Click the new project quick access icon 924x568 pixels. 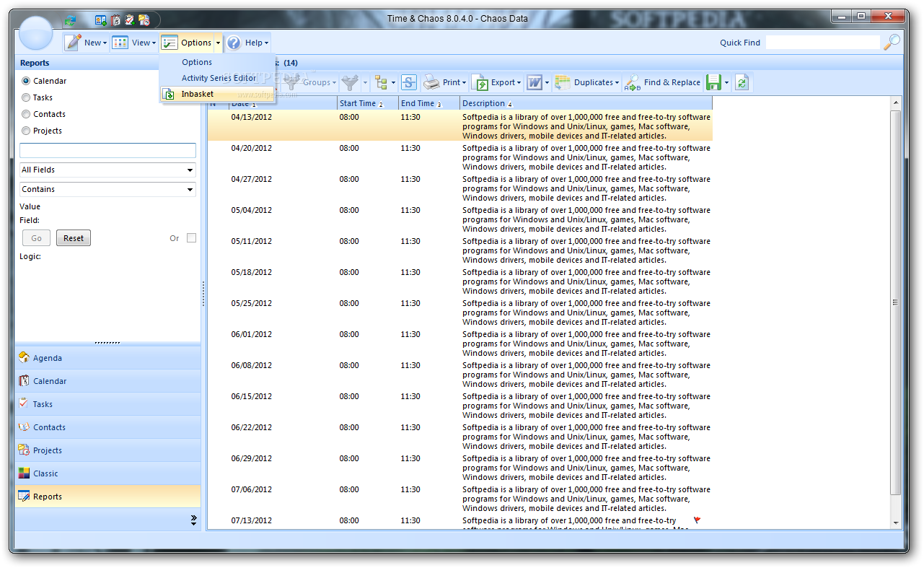[144, 20]
